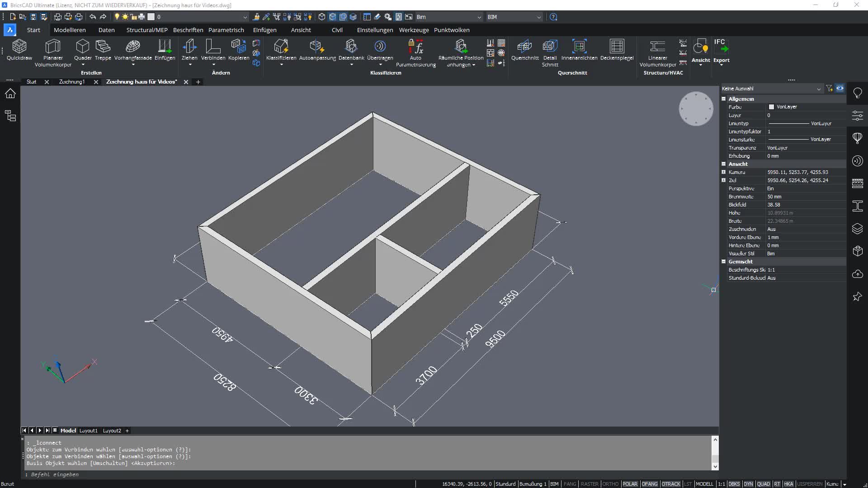Open the Beschriften ribbon tab
868x488 pixels.
tap(188, 30)
